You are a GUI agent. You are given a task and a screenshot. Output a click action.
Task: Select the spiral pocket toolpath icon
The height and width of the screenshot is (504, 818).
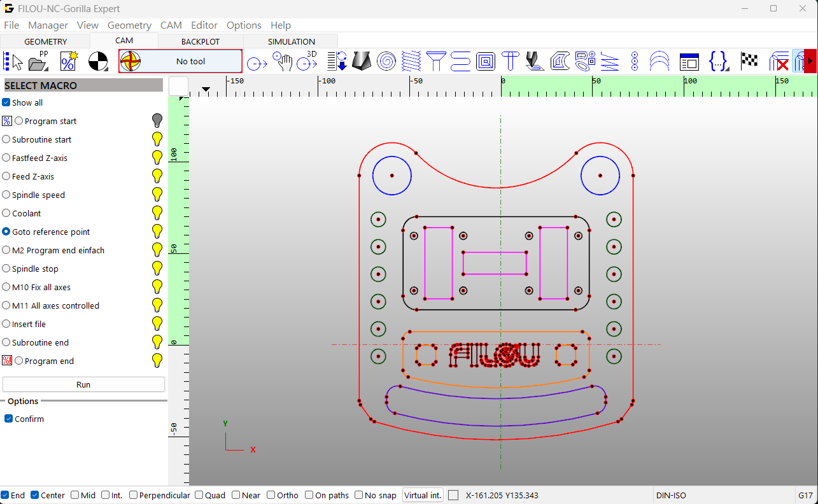coord(386,62)
